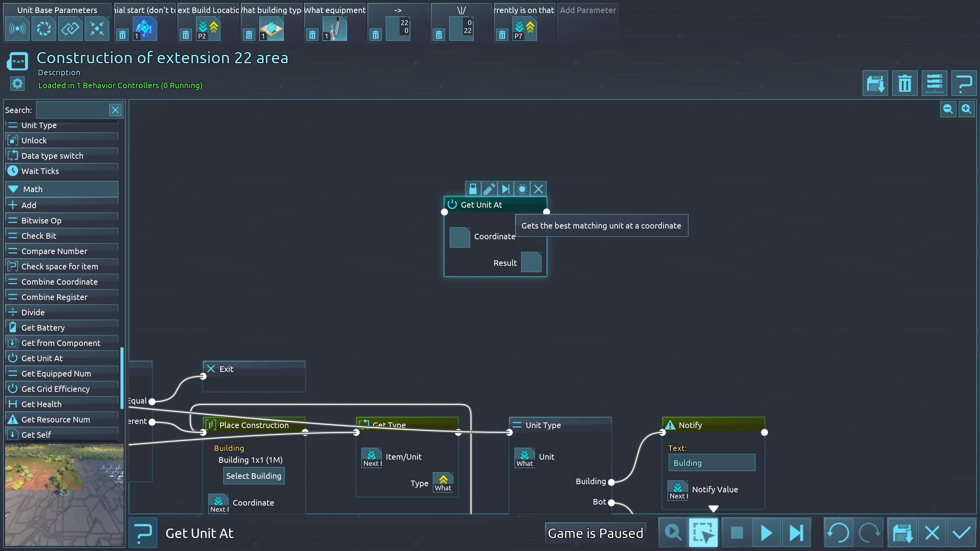Zoom out of the canvas using the magnifier minus
This screenshot has width=980, height=551.
click(x=948, y=109)
